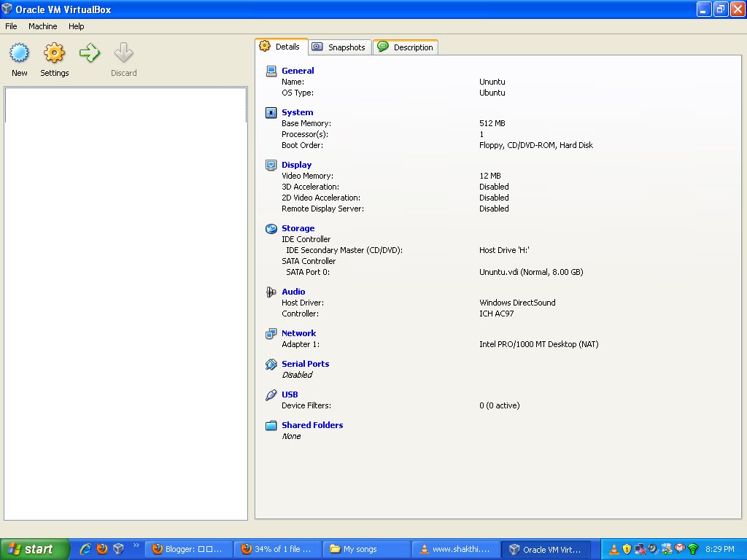The image size is (747, 560).
Task: Click the Display section monitor icon
Action: pos(271,166)
